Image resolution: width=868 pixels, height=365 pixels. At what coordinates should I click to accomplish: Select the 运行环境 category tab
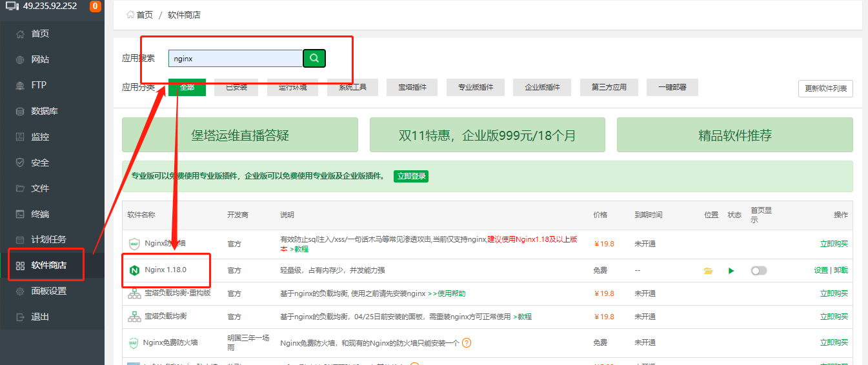point(292,87)
